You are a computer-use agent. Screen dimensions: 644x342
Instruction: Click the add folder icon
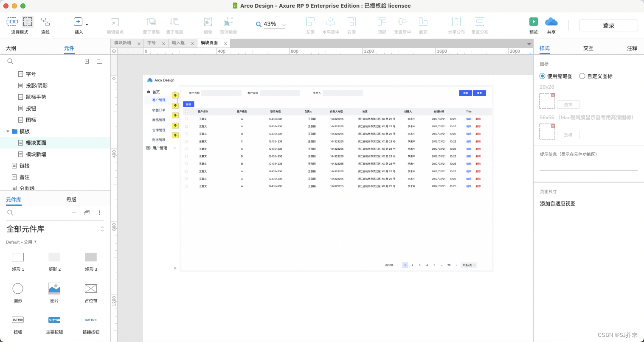click(99, 62)
